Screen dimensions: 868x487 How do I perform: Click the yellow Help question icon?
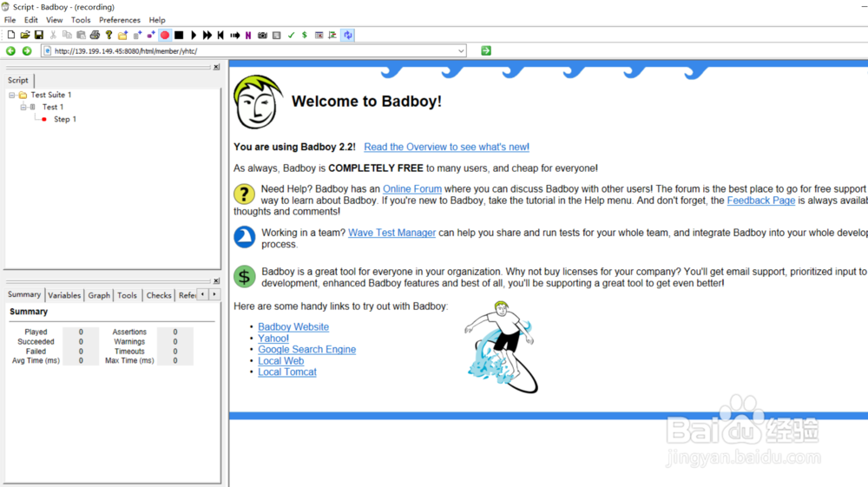[108, 35]
